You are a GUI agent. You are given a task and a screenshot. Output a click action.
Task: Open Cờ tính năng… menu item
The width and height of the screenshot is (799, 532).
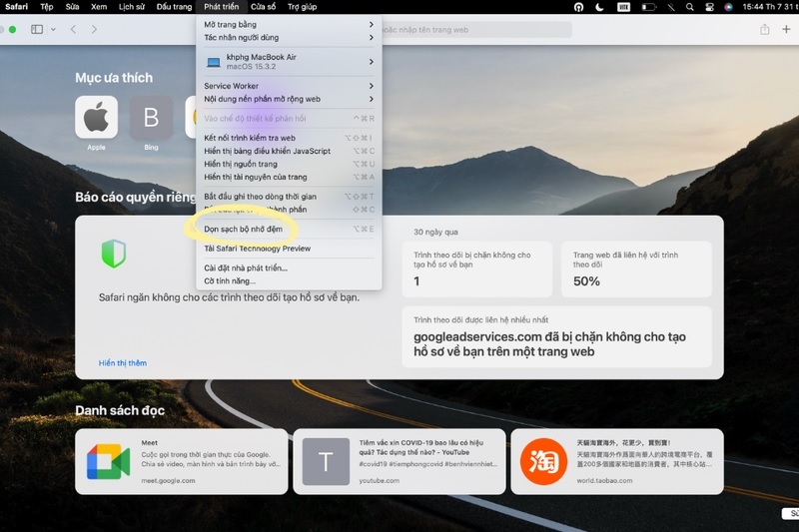pos(289,281)
